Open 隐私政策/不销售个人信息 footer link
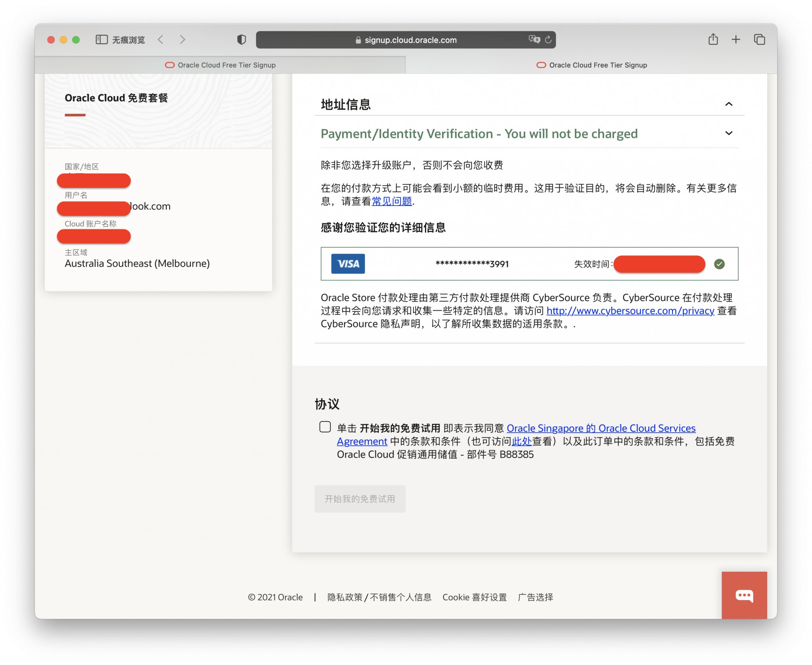The image size is (812, 665). point(379,597)
